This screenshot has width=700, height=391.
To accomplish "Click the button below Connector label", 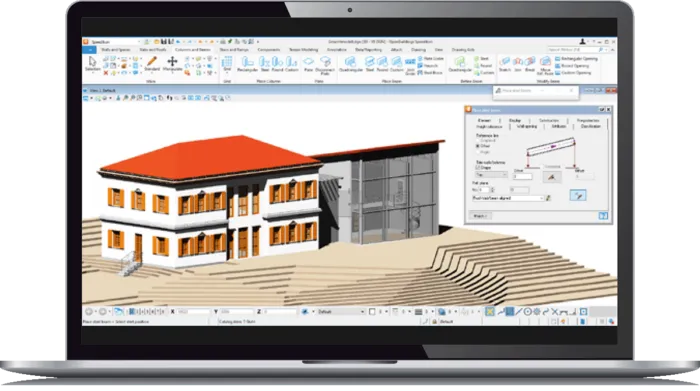I will coord(551,177).
